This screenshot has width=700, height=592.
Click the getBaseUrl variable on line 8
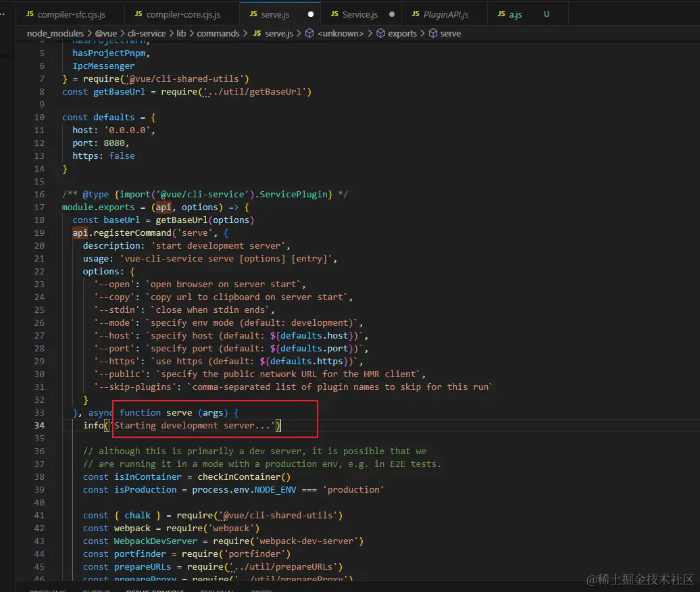click(119, 91)
